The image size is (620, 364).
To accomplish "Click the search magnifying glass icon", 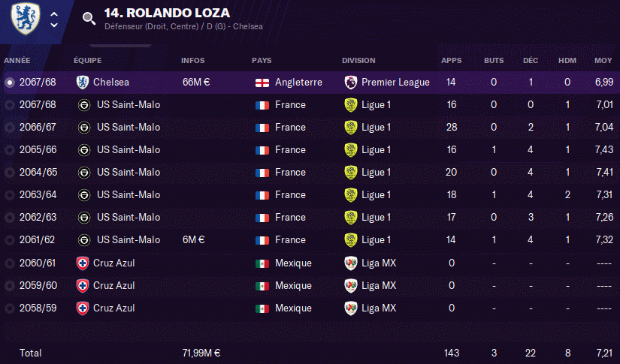I will point(89,19).
